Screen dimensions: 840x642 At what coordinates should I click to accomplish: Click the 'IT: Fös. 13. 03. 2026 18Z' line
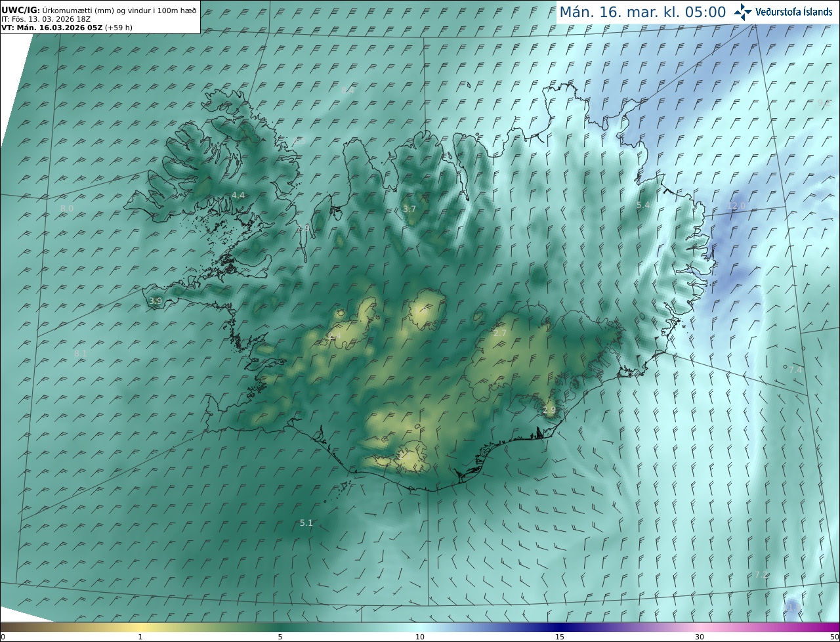coord(46,19)
